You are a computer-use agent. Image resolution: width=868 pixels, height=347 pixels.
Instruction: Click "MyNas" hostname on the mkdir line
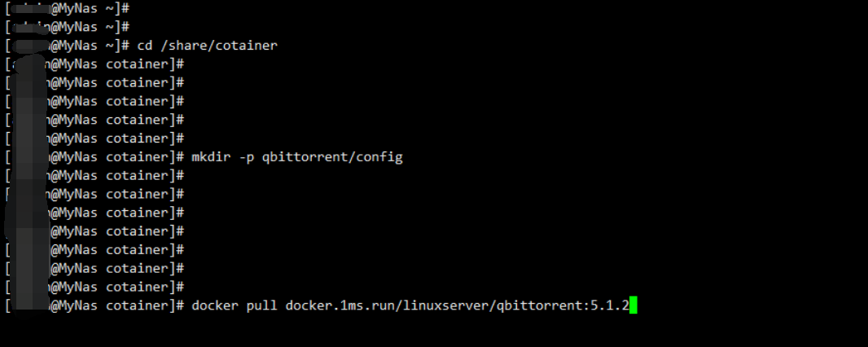tap(78, 156)
